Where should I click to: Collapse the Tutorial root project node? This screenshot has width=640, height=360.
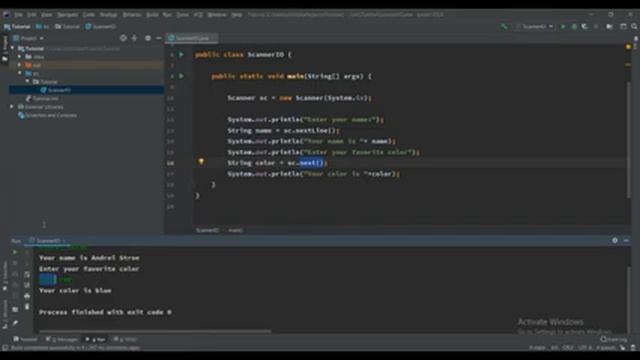click(12, 49)
